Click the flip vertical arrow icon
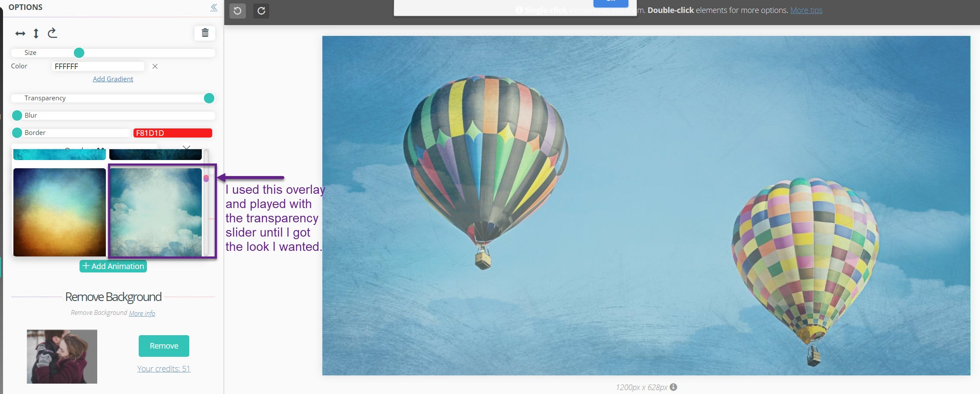This screenshot has width=980, height=394. 36,34
